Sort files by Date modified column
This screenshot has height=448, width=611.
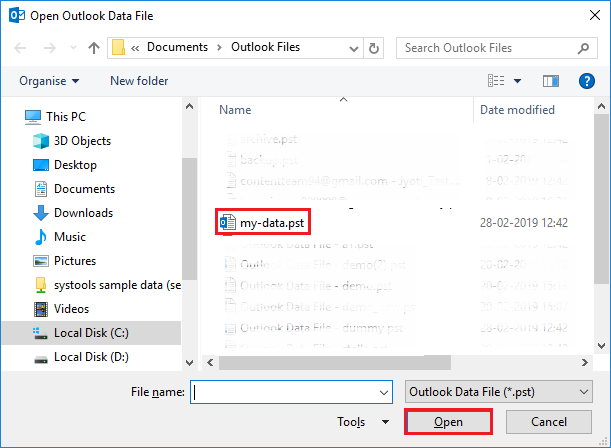point(517,110)
